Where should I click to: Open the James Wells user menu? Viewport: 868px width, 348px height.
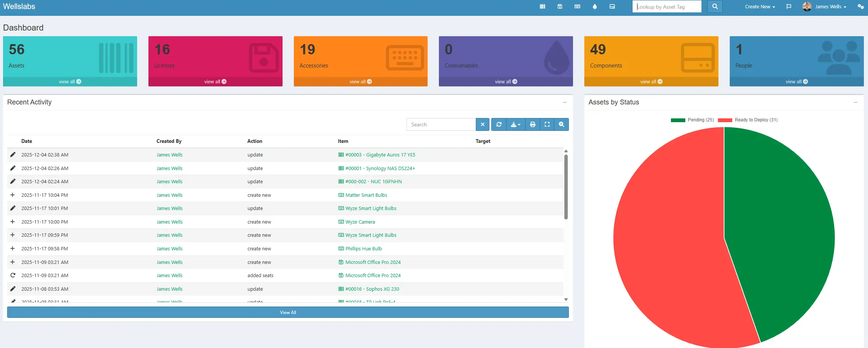pos(830,6)
